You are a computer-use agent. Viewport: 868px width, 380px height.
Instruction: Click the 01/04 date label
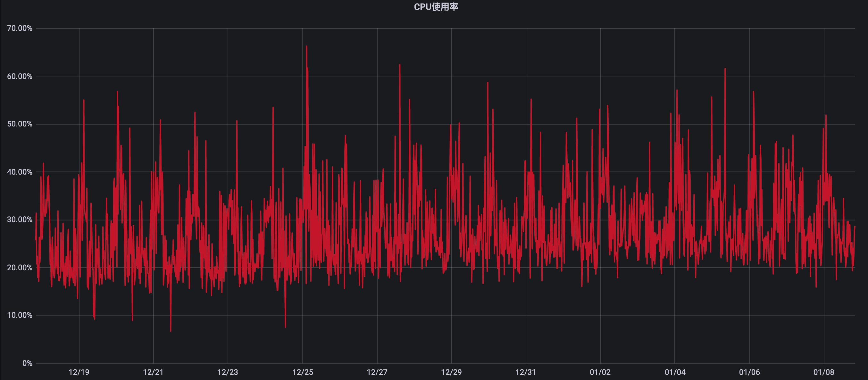[675, 372]
